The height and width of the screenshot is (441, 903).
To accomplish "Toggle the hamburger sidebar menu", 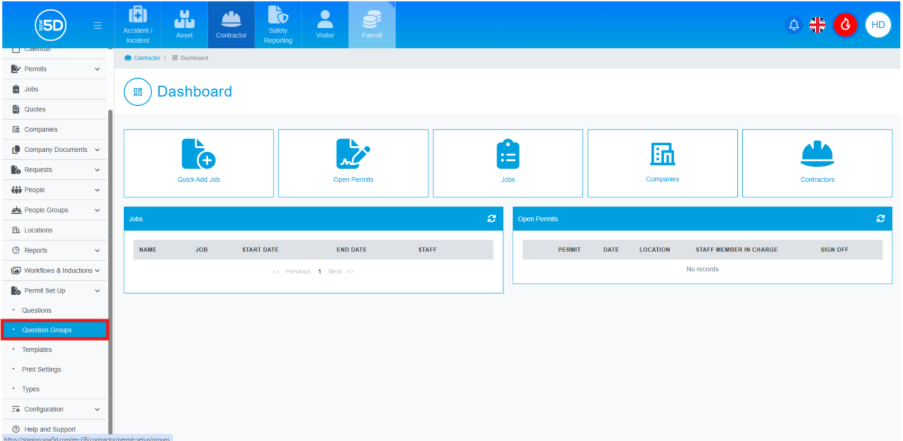I will coord(97,25).
